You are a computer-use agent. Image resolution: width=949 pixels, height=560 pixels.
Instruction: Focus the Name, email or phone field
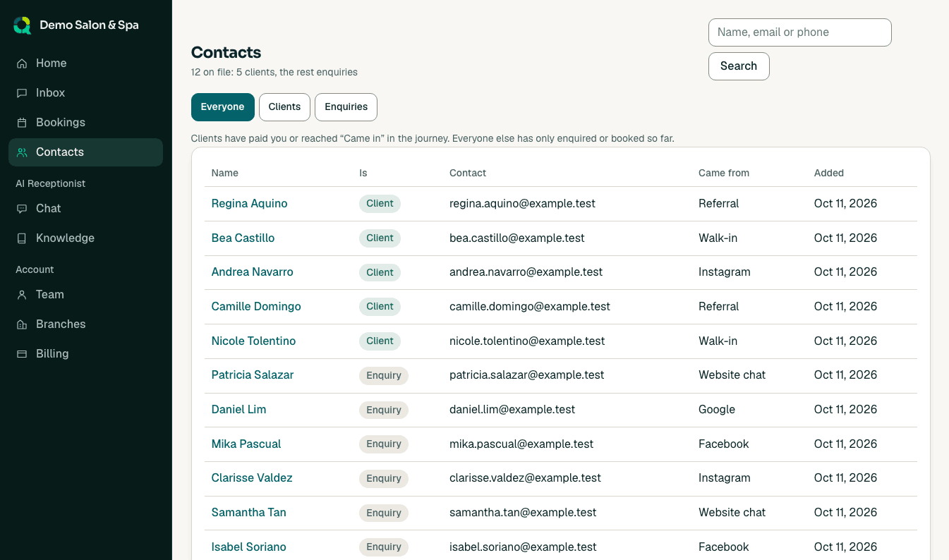[800, 32]
